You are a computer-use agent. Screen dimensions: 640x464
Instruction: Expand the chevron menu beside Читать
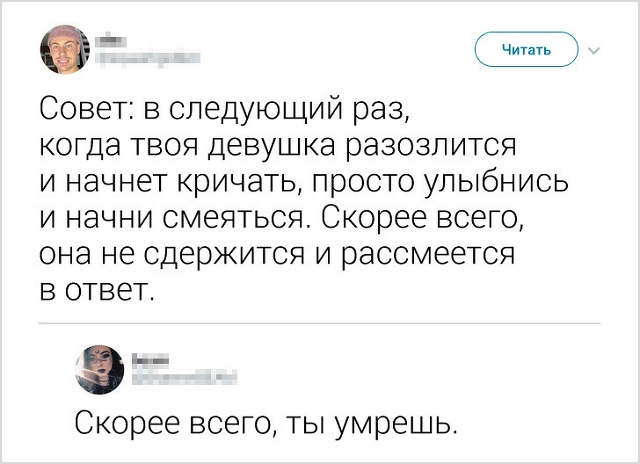click(596, 49)
